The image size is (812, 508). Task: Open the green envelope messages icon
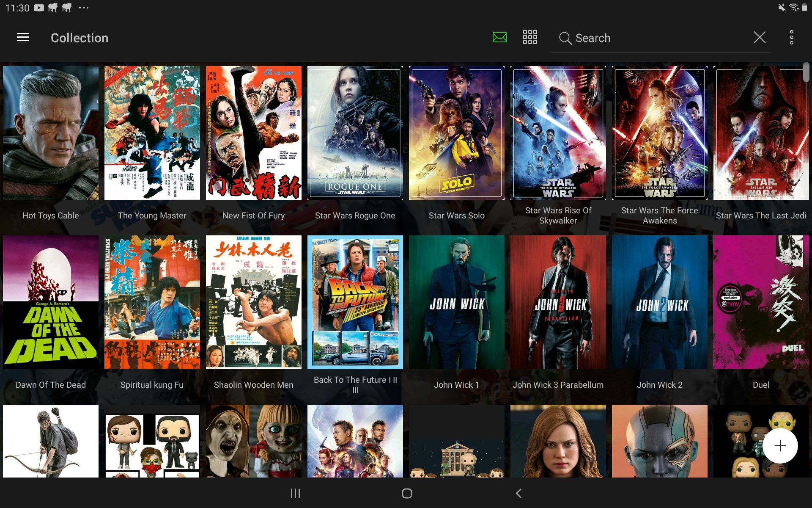500,38
